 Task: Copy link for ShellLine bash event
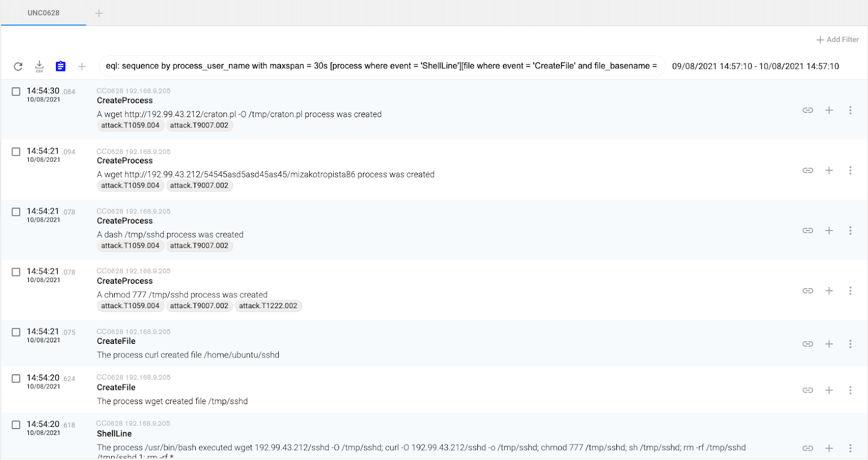pyautogui.click(x=808, y=448)
